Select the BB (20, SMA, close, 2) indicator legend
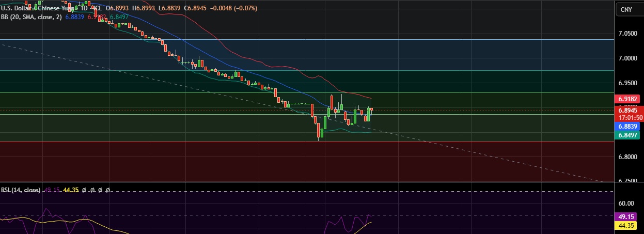 click(32, 17)
